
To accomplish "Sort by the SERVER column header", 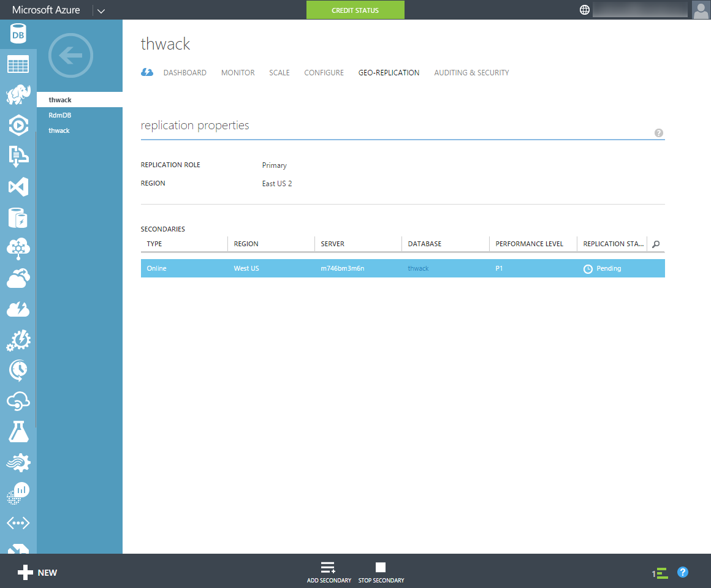I will click(x=332, y=244).
